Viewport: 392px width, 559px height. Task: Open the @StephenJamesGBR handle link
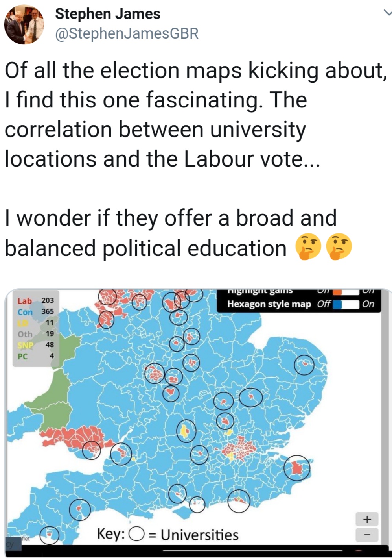[127, 34]
